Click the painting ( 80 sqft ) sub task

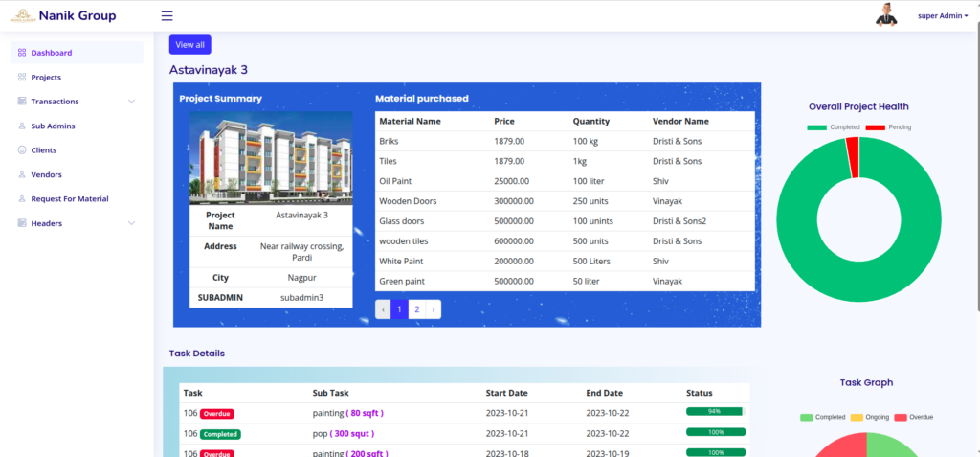(x=348, y=413)
